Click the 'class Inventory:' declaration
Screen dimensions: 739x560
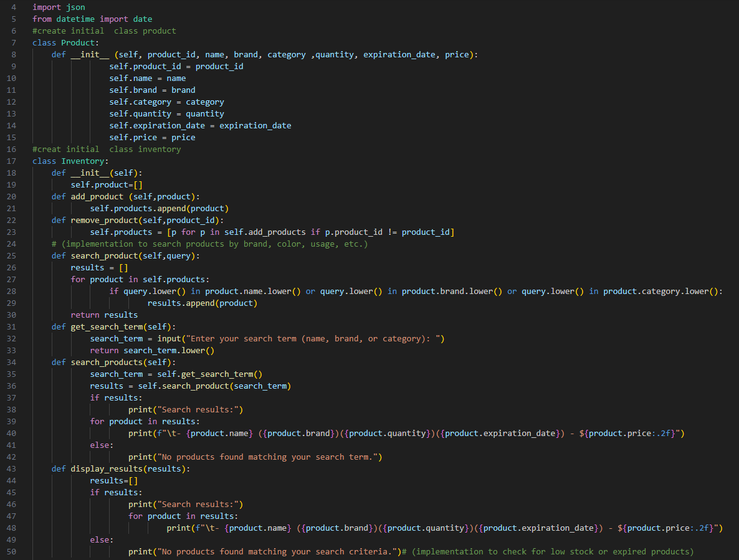click(70, 161)
